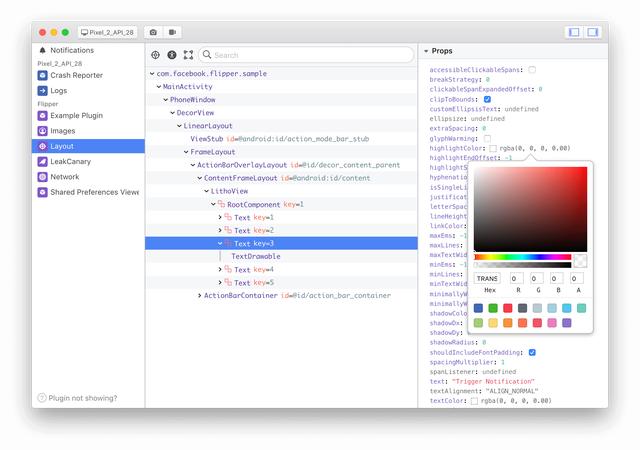Select the ViewStub action_mode_bar_stub row
Screen dimensions: 640x450
[x=281, y=139]
